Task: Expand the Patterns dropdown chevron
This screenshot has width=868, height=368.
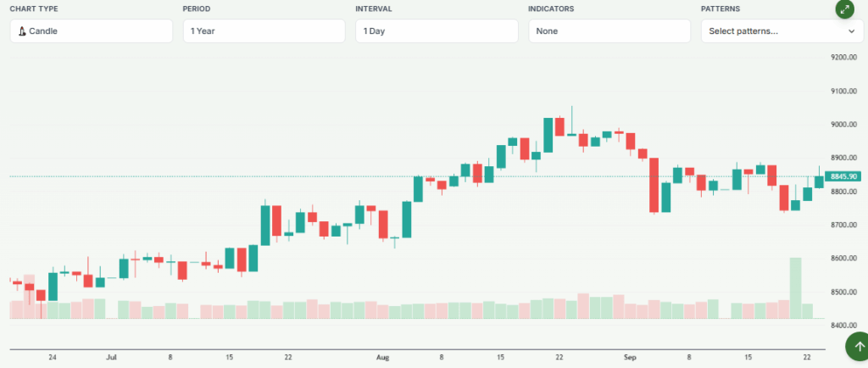Action: pyautogui.click(x=851, y=31)
